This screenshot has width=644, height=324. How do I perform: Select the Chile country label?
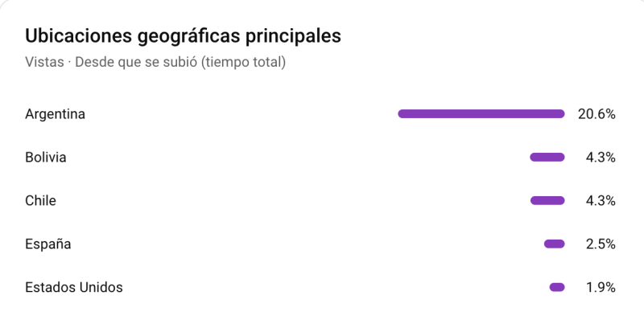(x=40, y=201)
